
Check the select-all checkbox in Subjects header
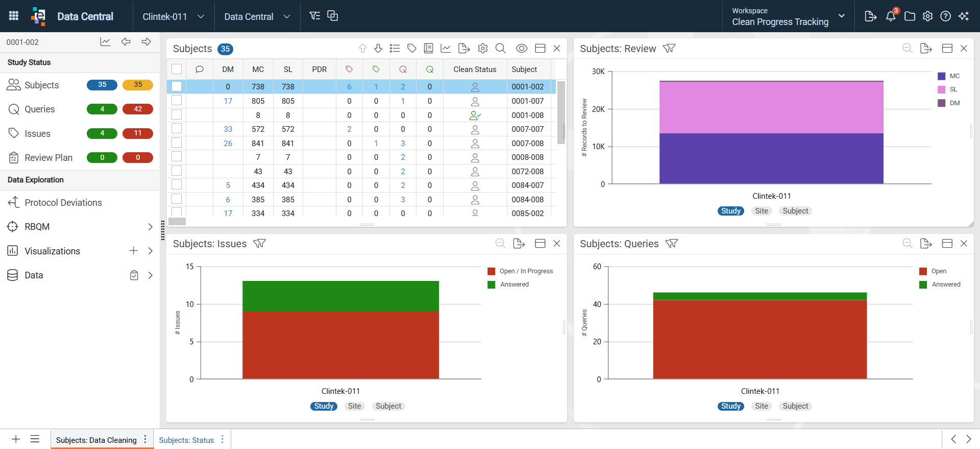point(177,69)
